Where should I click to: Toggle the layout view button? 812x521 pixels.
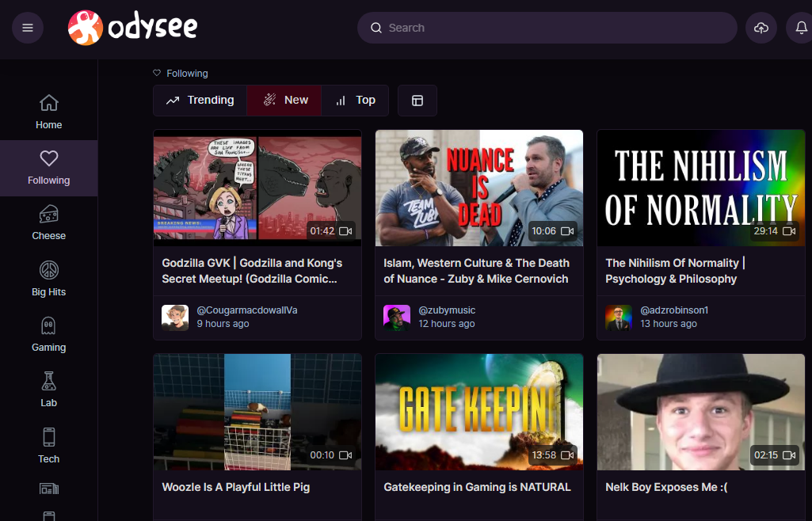[417, 101]
